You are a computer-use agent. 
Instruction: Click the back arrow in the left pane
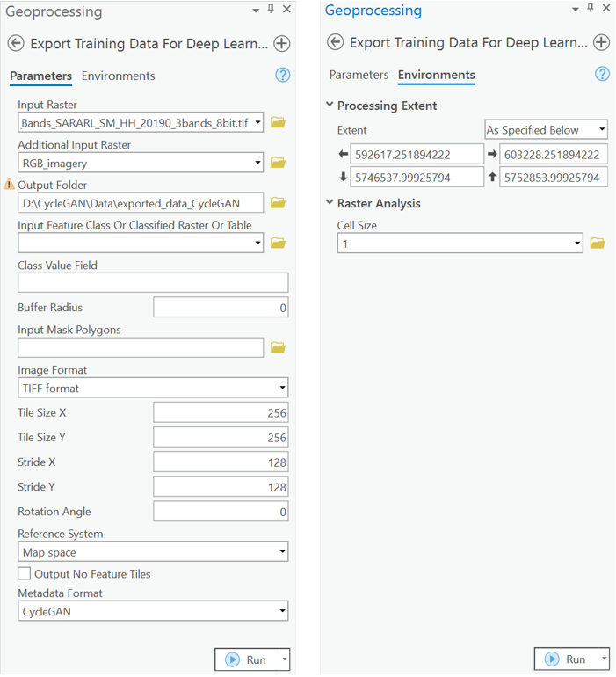click(x=15, y=44)
